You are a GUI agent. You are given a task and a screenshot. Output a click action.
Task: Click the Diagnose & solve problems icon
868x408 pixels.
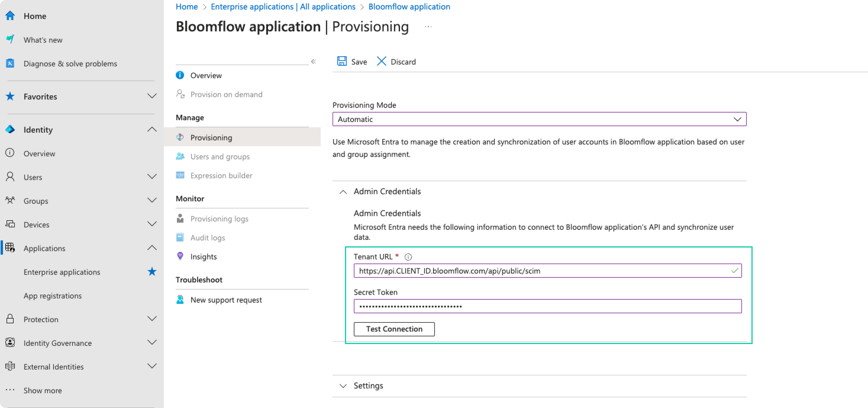coord(10,63)
